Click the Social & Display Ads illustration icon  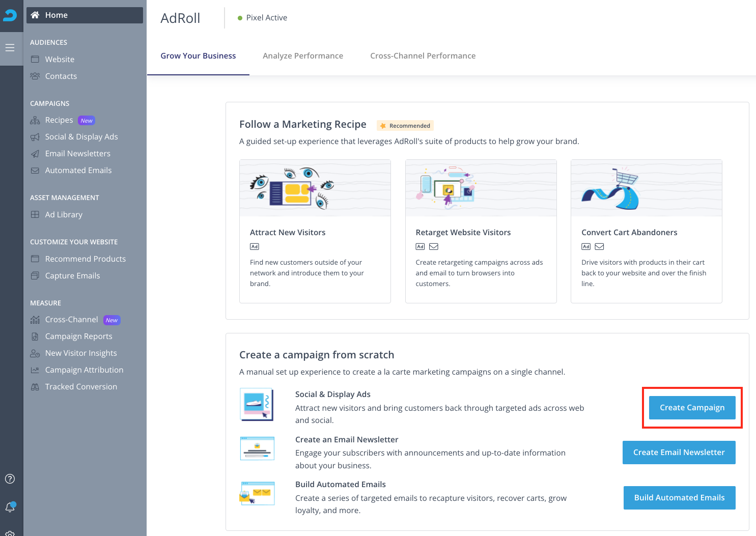point(257,405)
